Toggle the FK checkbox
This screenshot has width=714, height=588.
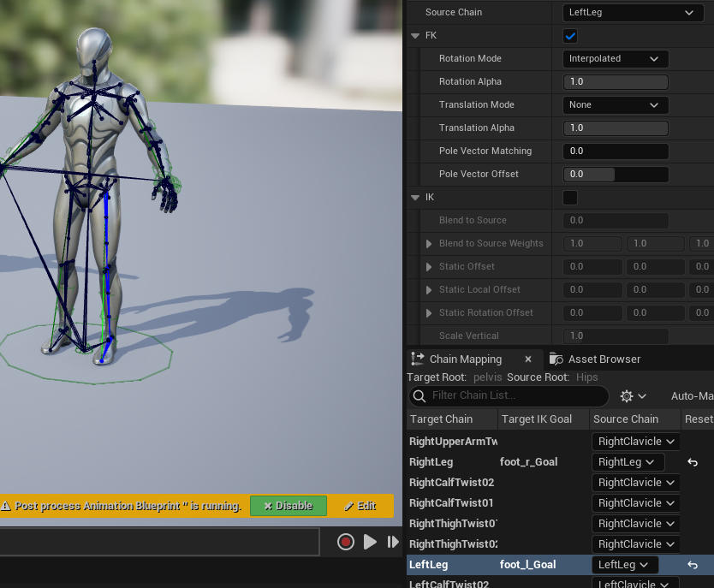[570, 35]
